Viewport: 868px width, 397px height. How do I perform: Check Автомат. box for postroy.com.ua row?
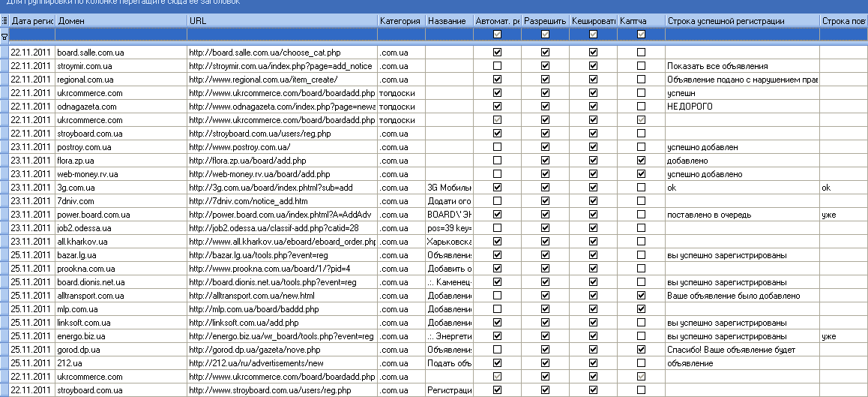tap(497, 147)
